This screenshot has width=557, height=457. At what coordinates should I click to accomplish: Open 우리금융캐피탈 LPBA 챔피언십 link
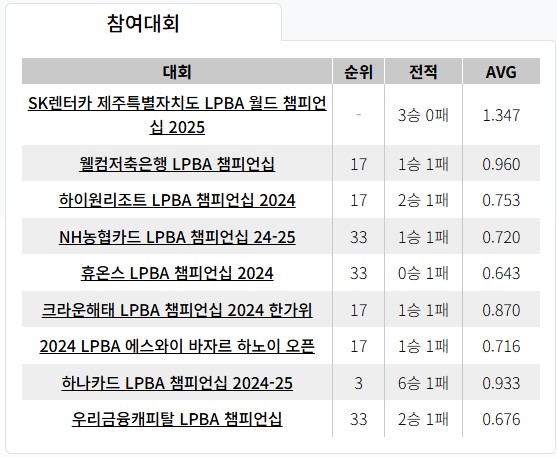tap(177, 419)
